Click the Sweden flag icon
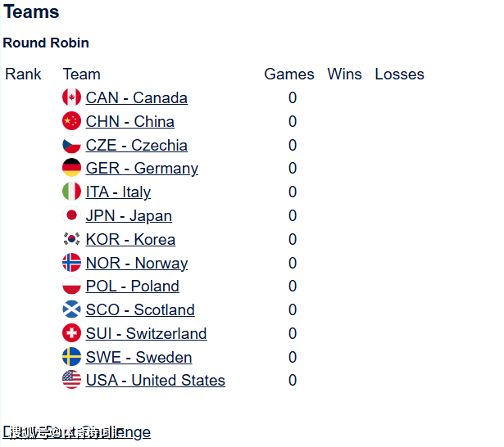Viewport: 504px width, 447px height. pos(71,357)
